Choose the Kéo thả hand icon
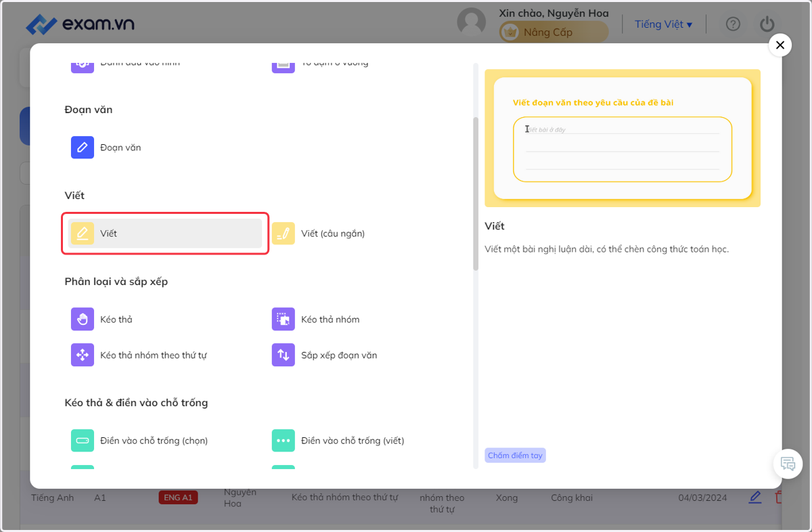812x532 pixels. 83,319
